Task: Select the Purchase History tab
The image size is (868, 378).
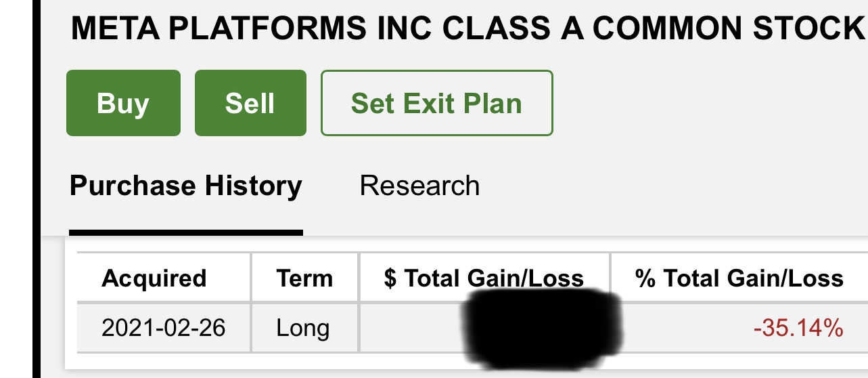Action: click(x=186, y=186)
